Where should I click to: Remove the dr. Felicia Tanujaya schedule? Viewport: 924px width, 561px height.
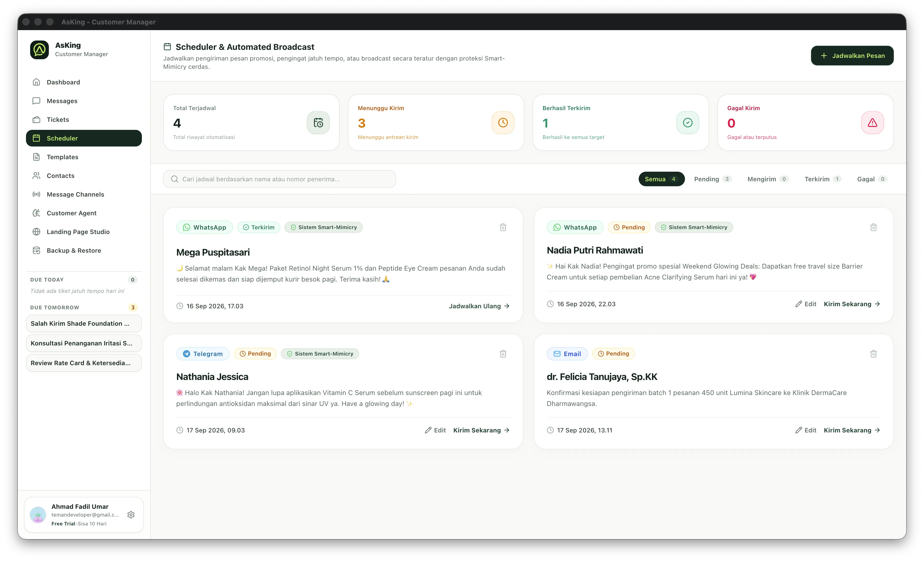click(873, 354)
